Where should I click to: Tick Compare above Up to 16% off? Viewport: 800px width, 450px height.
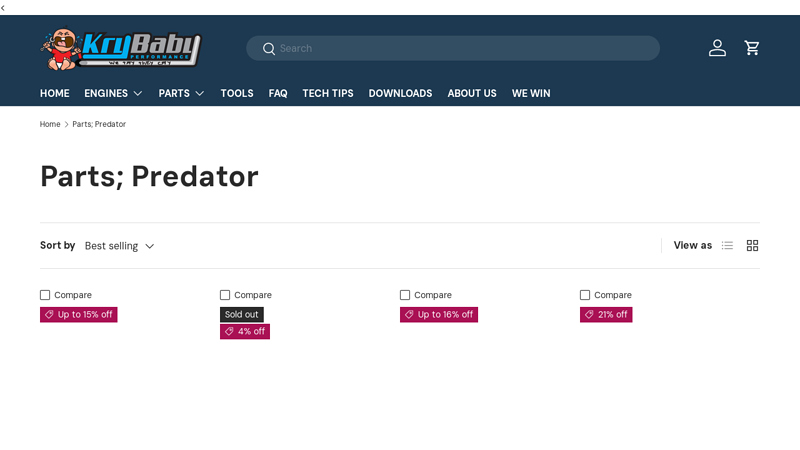coord(405,295)
